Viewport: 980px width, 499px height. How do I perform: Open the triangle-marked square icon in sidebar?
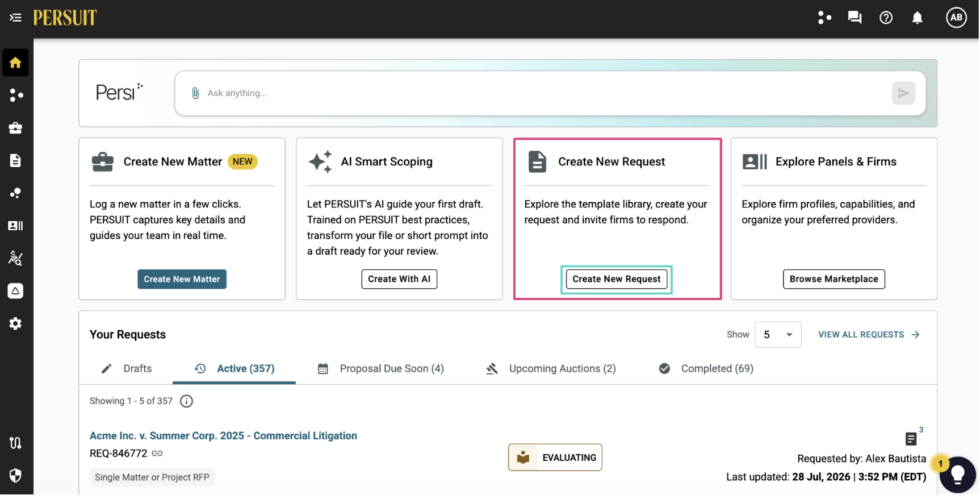(15, 291)
